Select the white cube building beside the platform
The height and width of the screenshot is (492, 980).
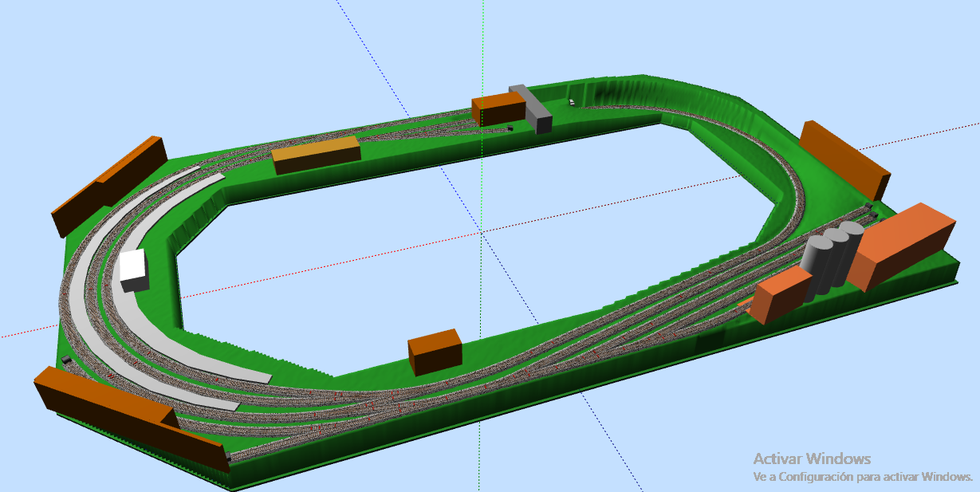[133, 270]
